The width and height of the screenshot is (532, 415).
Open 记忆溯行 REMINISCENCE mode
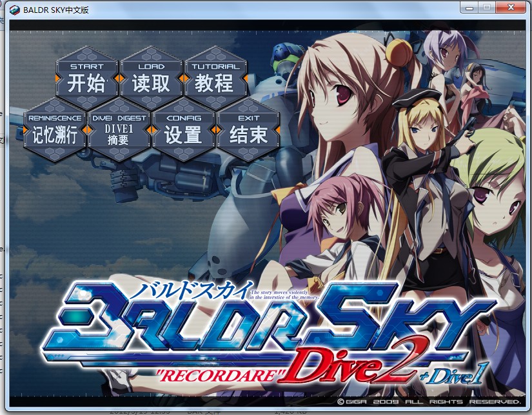[55, 130]
